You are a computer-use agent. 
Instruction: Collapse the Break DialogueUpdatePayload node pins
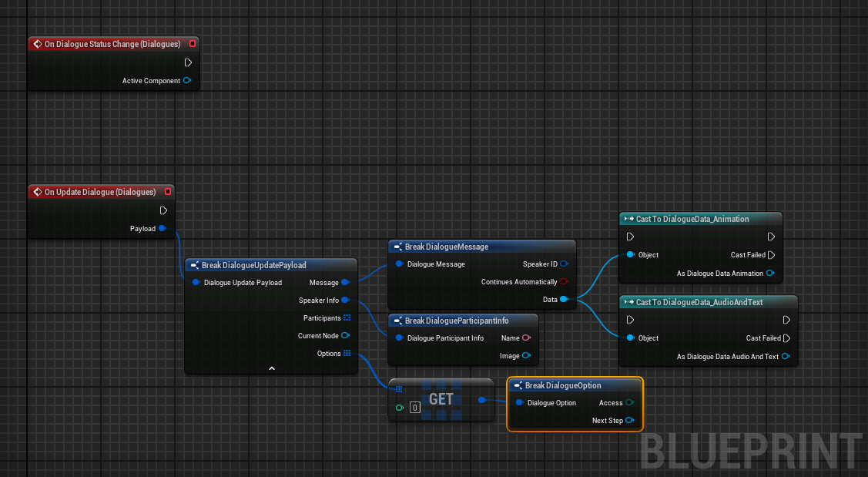[x=271, y=368]
